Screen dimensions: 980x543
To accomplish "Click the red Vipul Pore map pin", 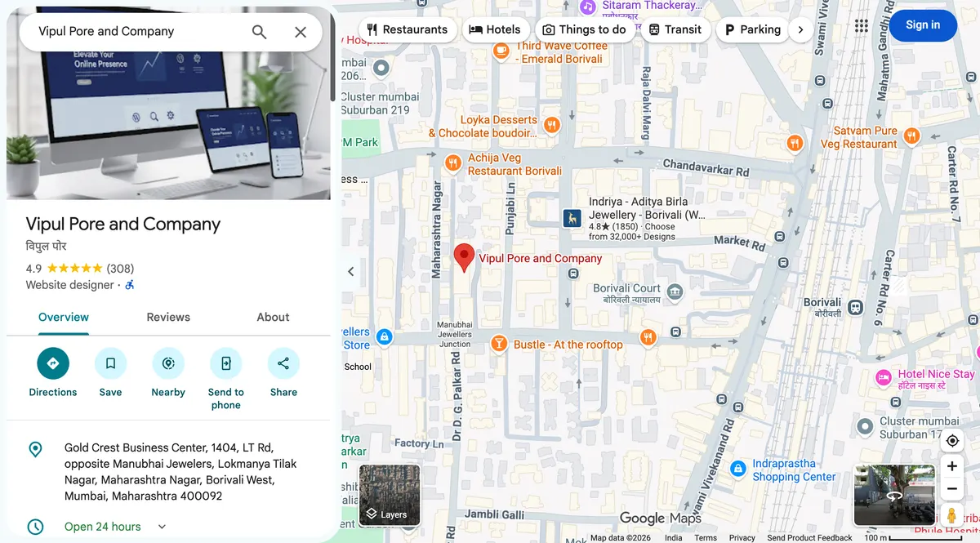I will point(464,257).
